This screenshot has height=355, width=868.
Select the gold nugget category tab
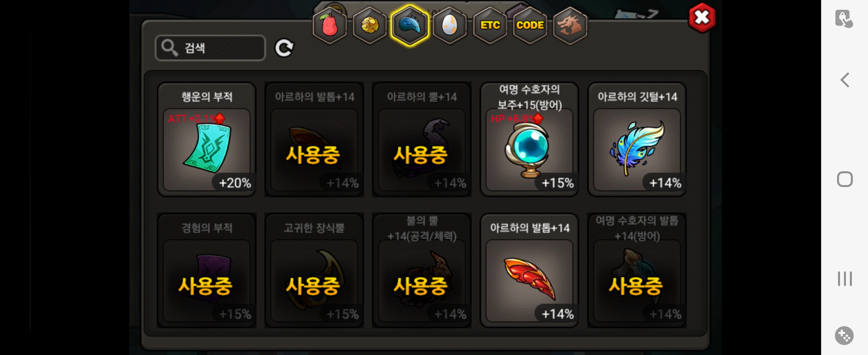pyautogui.click(x=370, y=26)
